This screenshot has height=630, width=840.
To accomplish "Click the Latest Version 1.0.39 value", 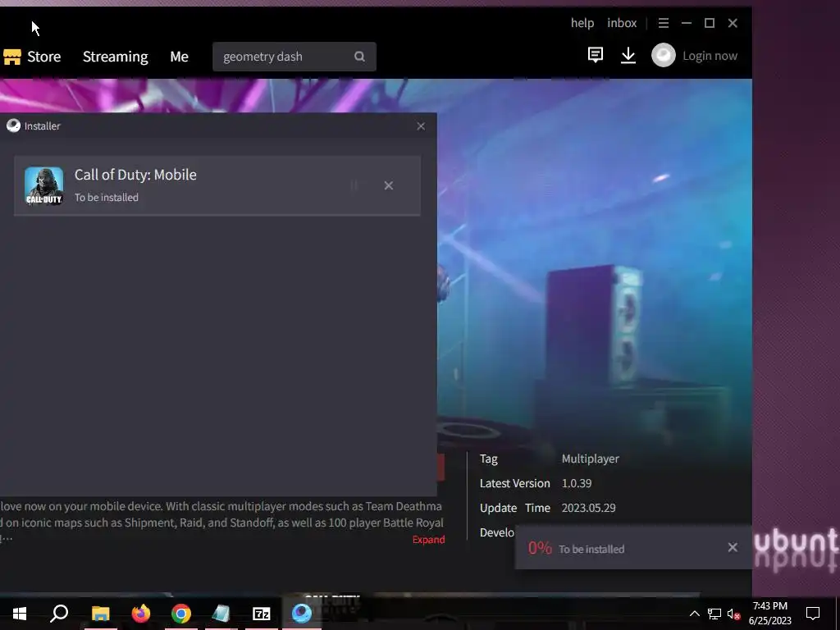I will tap(577, 483).
